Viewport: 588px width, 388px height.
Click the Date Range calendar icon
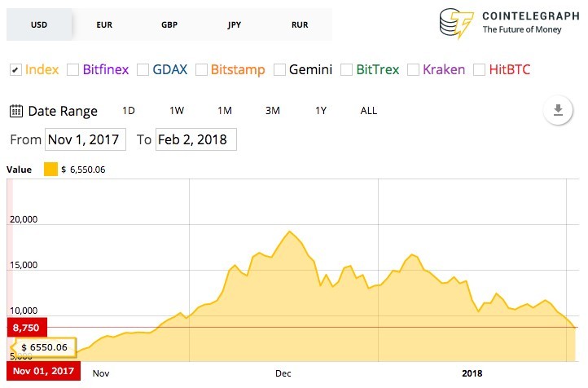pyautogui.click(x=16, y=111)
